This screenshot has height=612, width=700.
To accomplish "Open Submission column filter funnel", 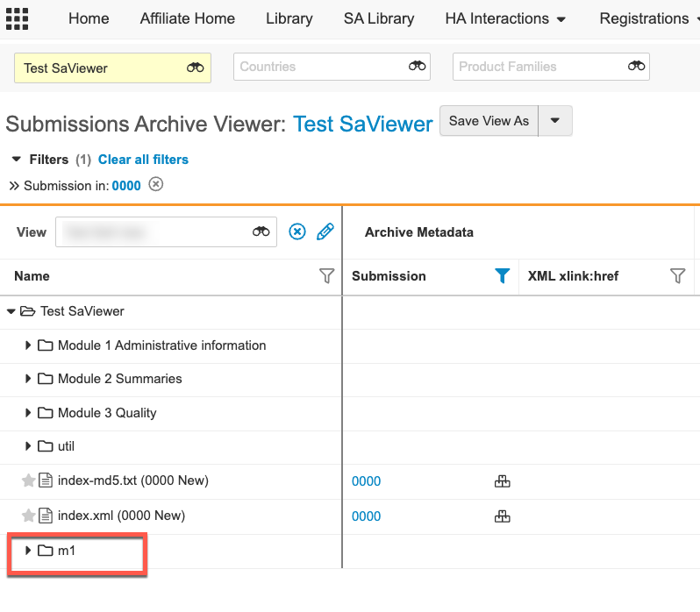I will tap(502, 276).
